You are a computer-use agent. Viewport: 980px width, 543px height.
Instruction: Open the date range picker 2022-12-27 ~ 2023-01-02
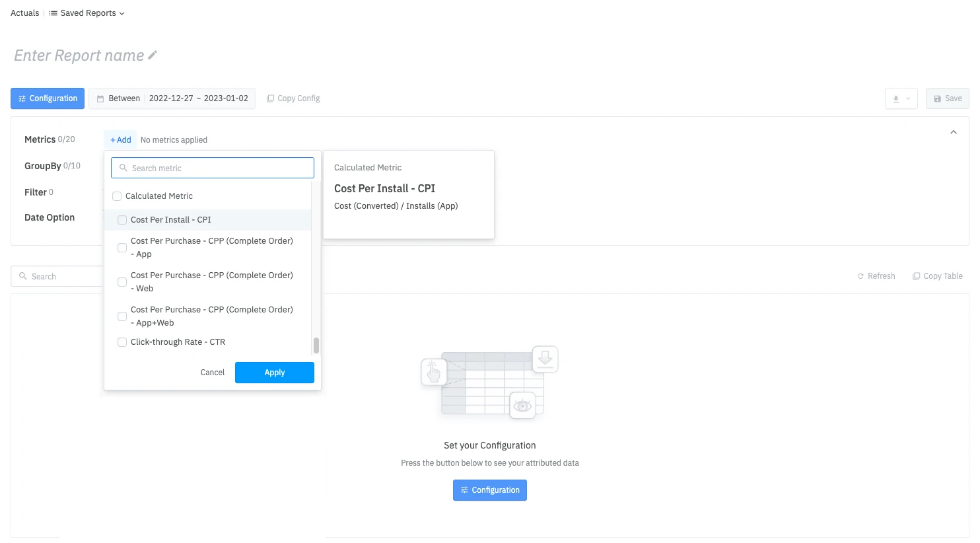pyautogui.click(x=198, y=98)
